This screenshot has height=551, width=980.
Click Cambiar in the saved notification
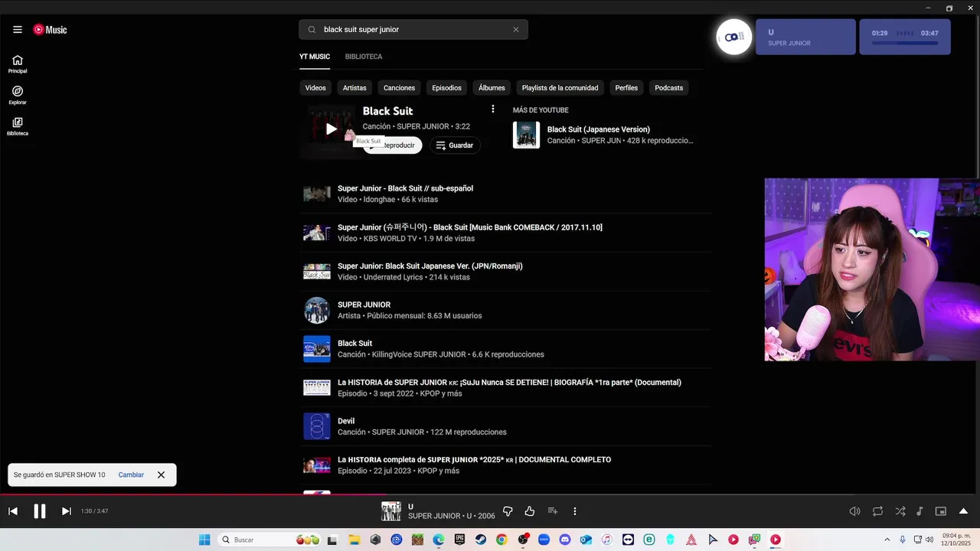coord(131,474)
